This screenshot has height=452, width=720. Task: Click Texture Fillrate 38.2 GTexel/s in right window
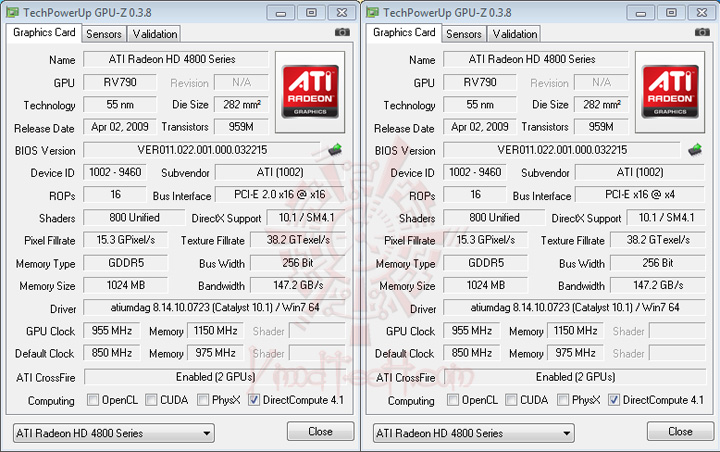(x=658, y=240)
